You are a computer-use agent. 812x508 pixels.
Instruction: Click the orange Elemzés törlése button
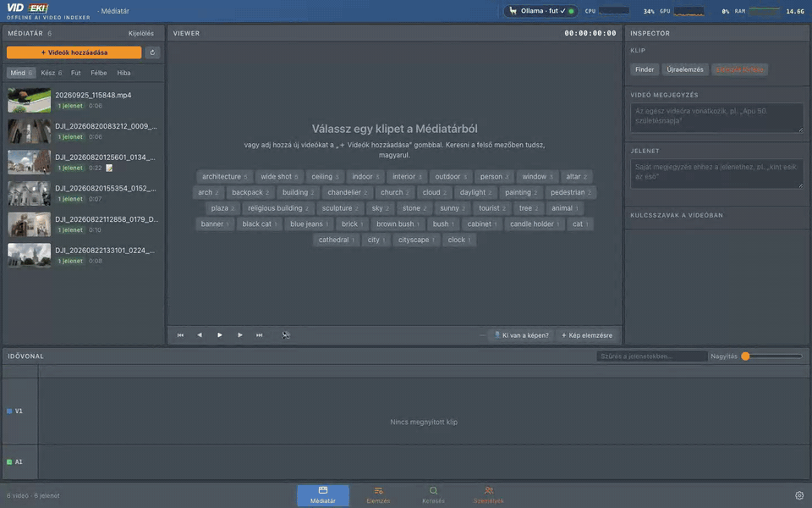coord(739,69)
